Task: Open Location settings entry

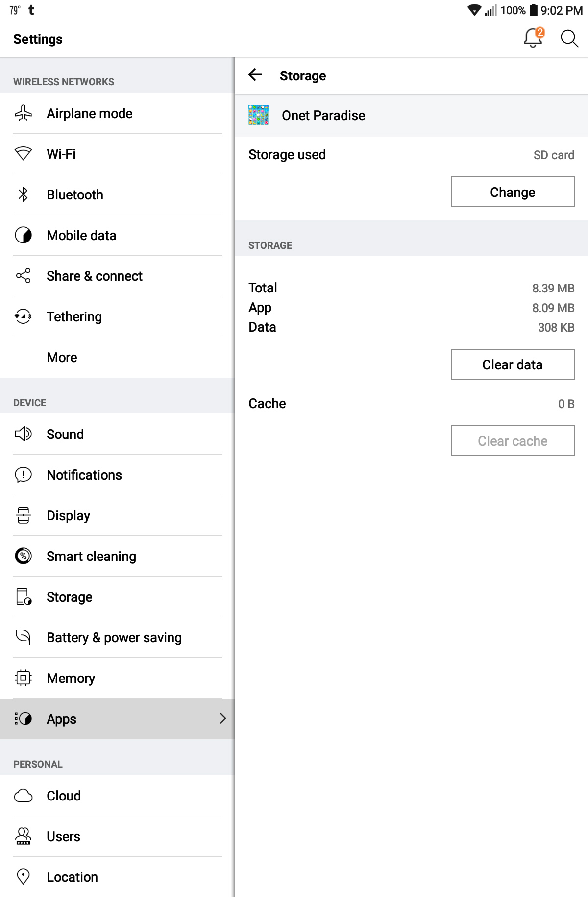Action: pos(73,877)
